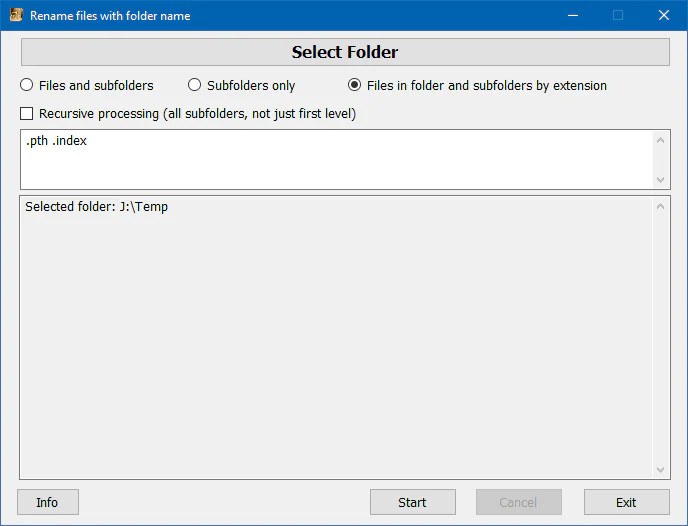Click down arrow of extensions box scrollbar
Viewport: 688px width, 526px height.
(x=660, y=179)
